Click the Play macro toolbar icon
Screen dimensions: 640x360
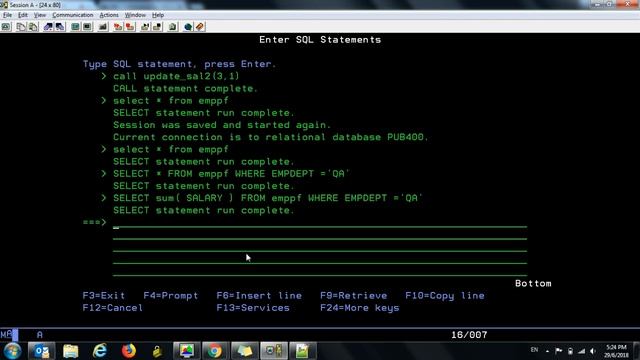point(145,27)
